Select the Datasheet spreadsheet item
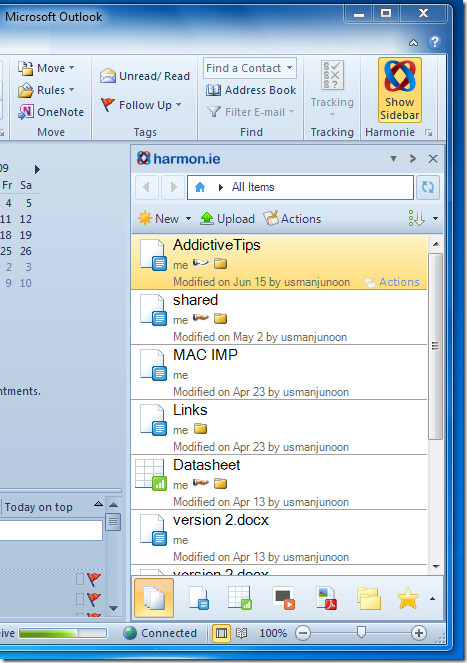467x663 pixels. [279, 482]
